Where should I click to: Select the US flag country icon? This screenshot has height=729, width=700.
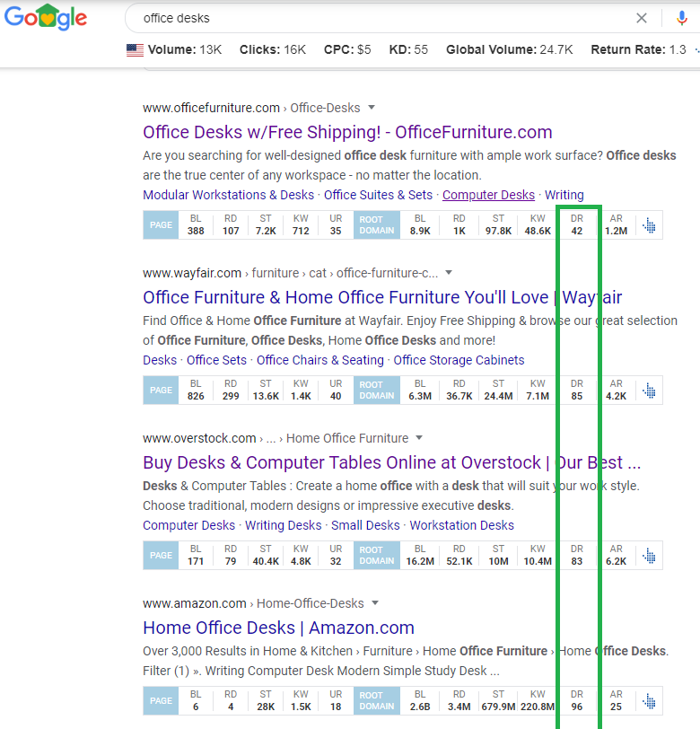click(x=135, y=49)
